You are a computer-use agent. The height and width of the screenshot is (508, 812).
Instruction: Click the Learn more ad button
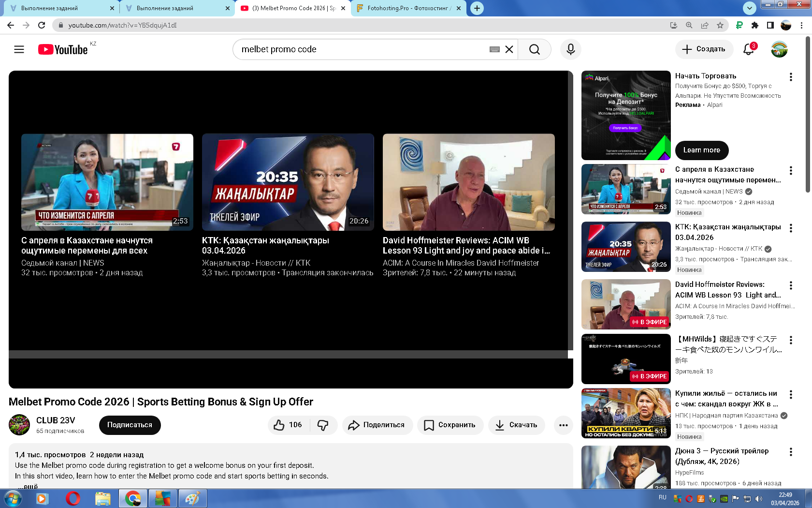tap(701, 150)
